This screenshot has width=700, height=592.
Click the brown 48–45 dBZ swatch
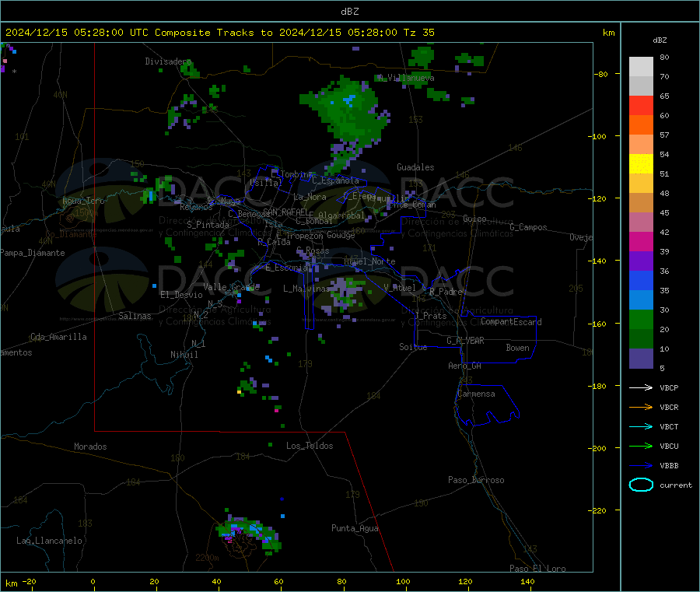click(x=641, y=203)
